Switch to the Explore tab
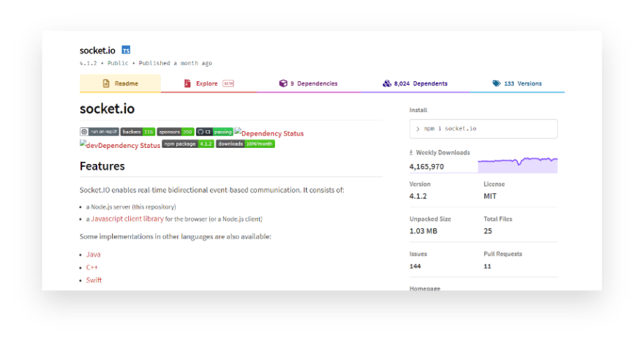 [x=209, y=83]
